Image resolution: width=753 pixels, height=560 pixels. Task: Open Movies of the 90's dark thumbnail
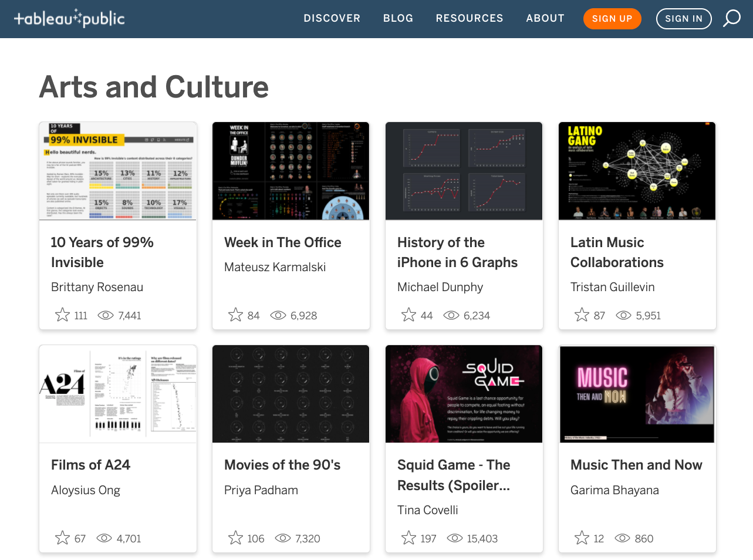pos(291,394)
